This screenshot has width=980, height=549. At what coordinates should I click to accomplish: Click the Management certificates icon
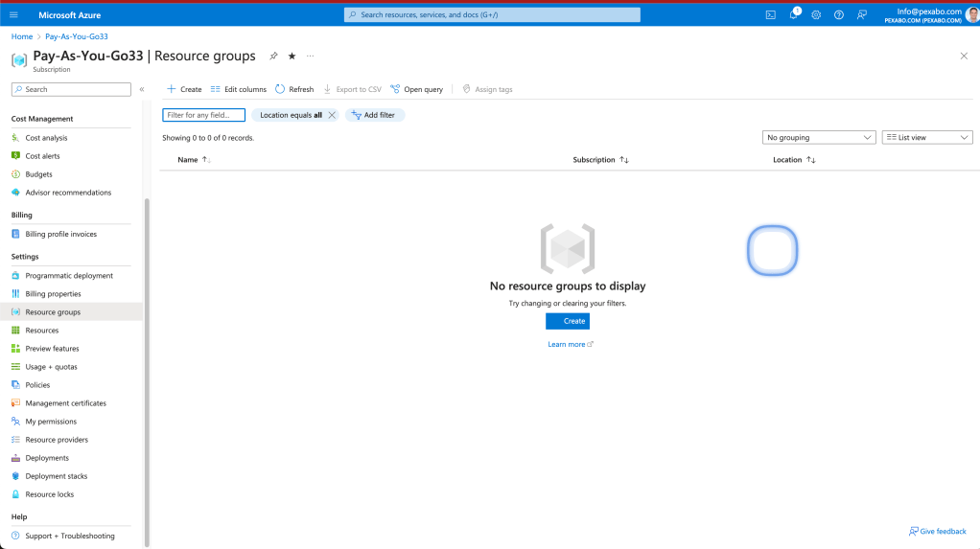(15, 402)
